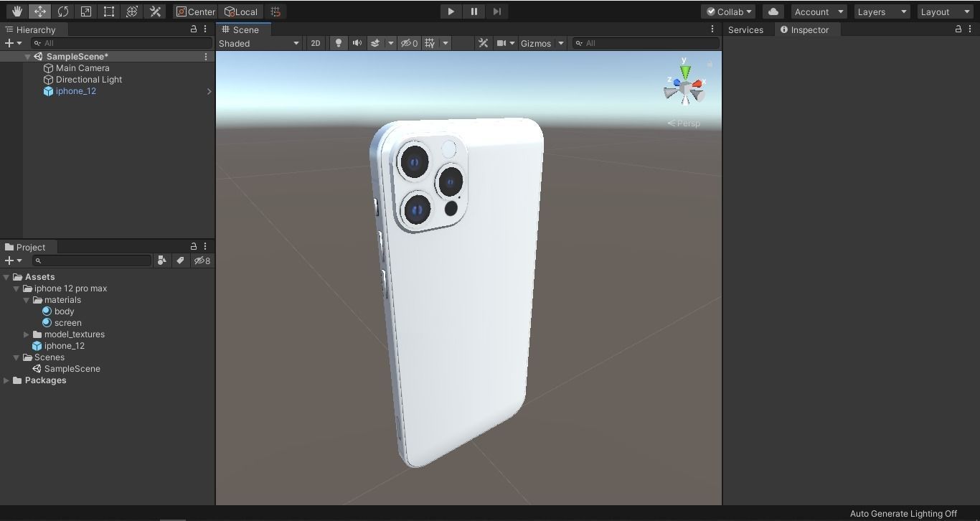Toggle 2D scene view
The width and height of the screenshot is (980, 521).
(x=315, y=43)
